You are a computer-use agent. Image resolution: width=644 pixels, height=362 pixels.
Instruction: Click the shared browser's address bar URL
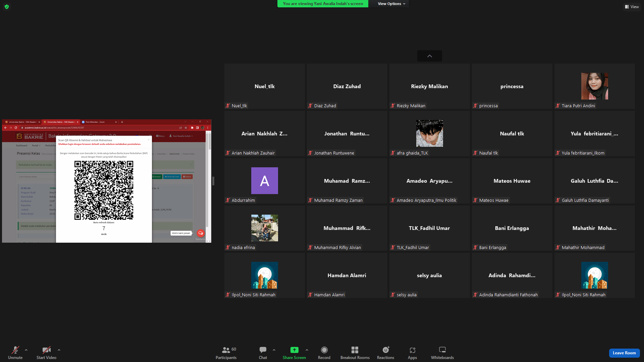click(x=54, y=128)
